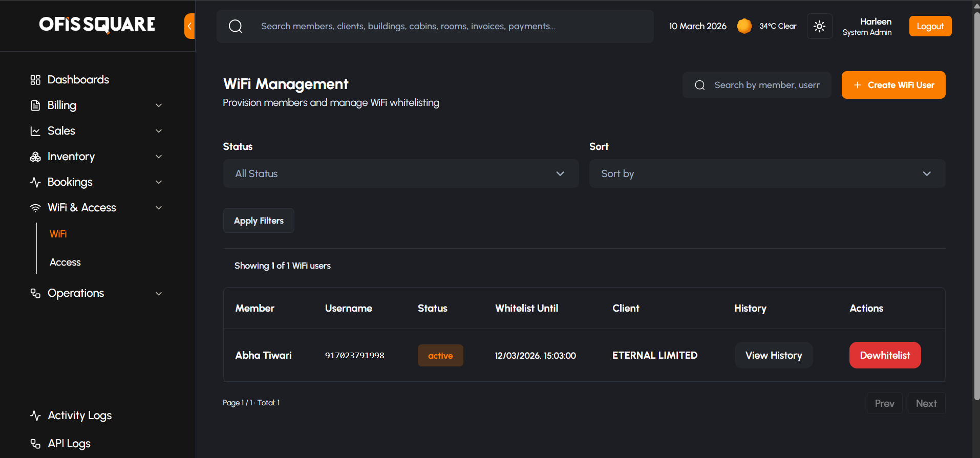Click the Dashboards grid icon
Image resolution: width=980 pixels, height=458 pixels.
35,80
